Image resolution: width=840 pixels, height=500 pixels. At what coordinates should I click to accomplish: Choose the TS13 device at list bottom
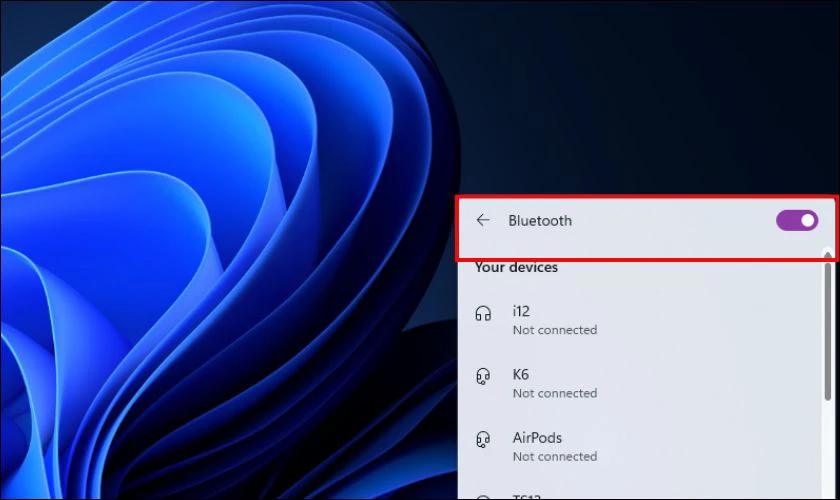526,496
